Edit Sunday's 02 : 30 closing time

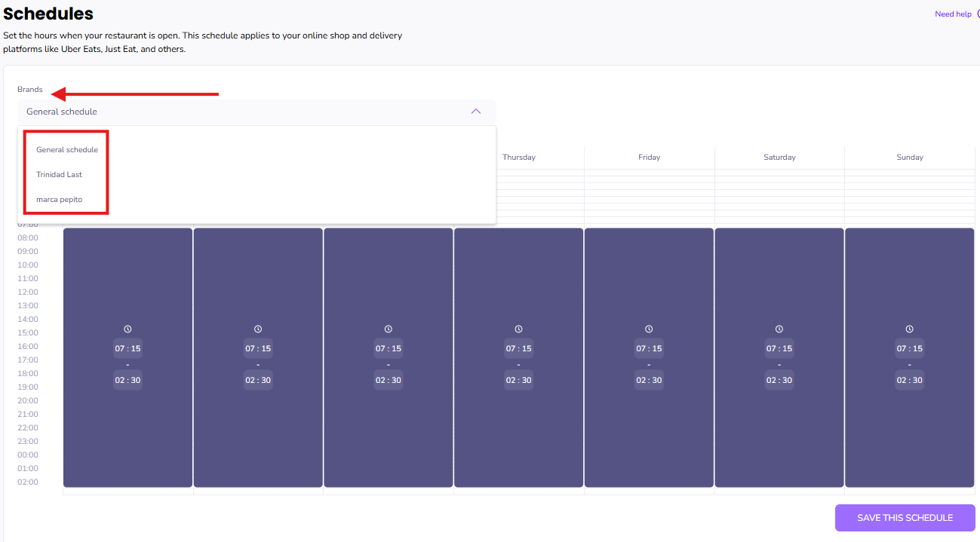pos(909,380)
